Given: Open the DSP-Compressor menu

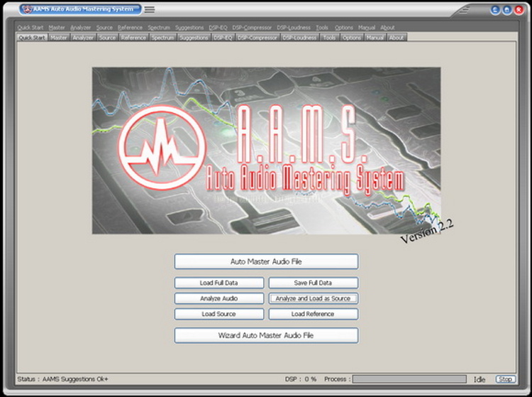Looking at the screenshot, I should click(x=252, y=28).
